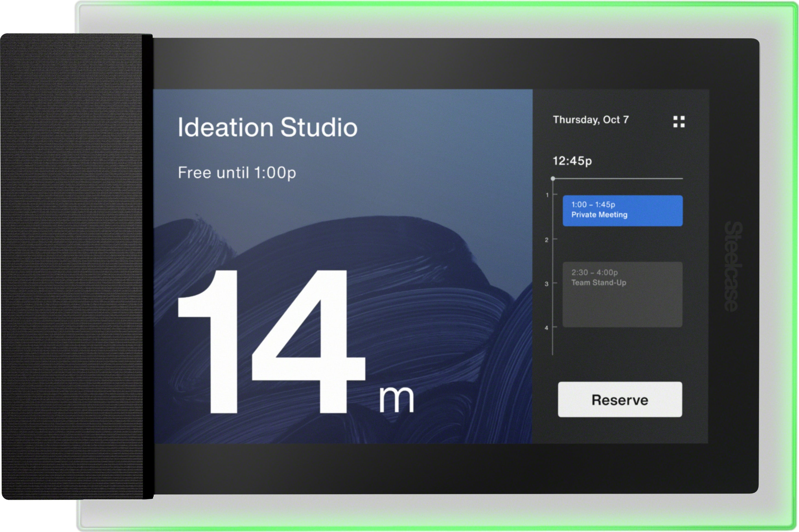The image size is (799, 532).
Task: Select the 1:00 – 1:45p Private Meeting block
Action: [x=622, y=210]
